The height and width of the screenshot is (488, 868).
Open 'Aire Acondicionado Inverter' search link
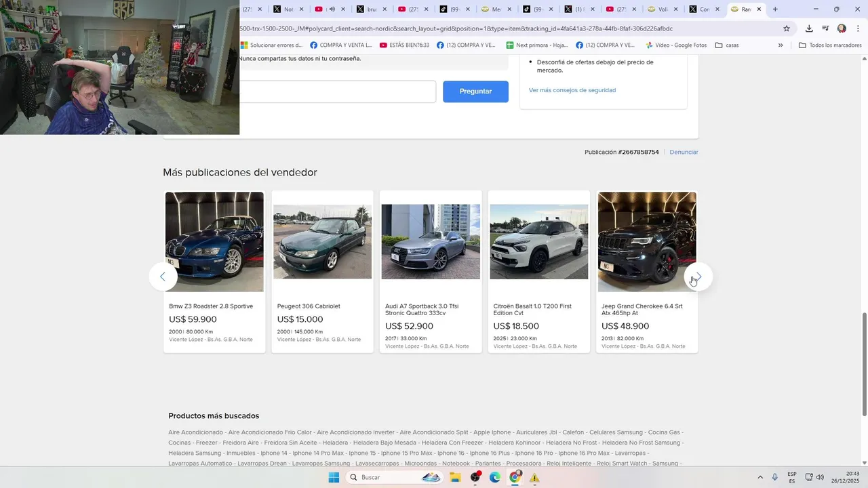(x=355, y=432)
